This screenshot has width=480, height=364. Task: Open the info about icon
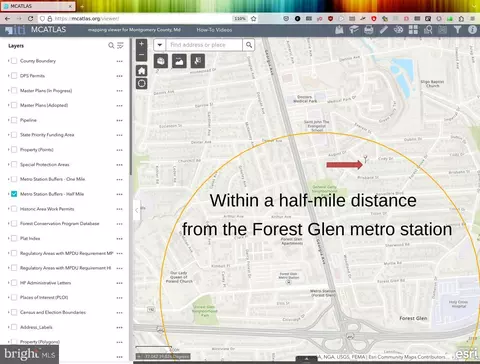click(472, 30)
